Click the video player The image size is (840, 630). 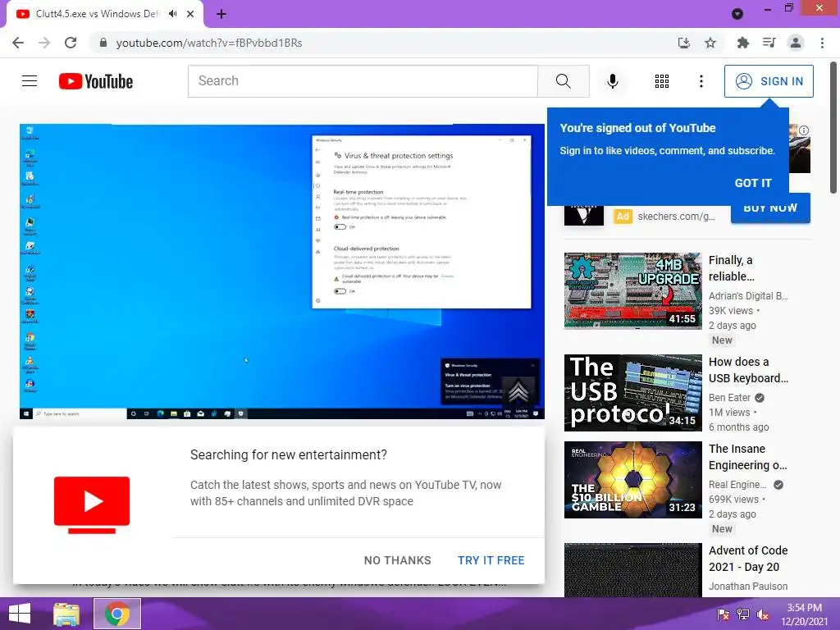tap(282, 272)
